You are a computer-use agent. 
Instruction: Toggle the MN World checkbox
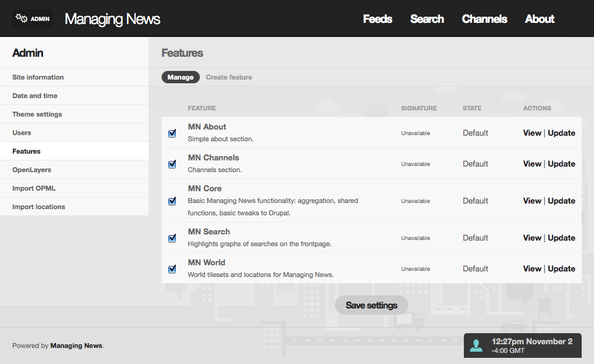click(172, 269)
